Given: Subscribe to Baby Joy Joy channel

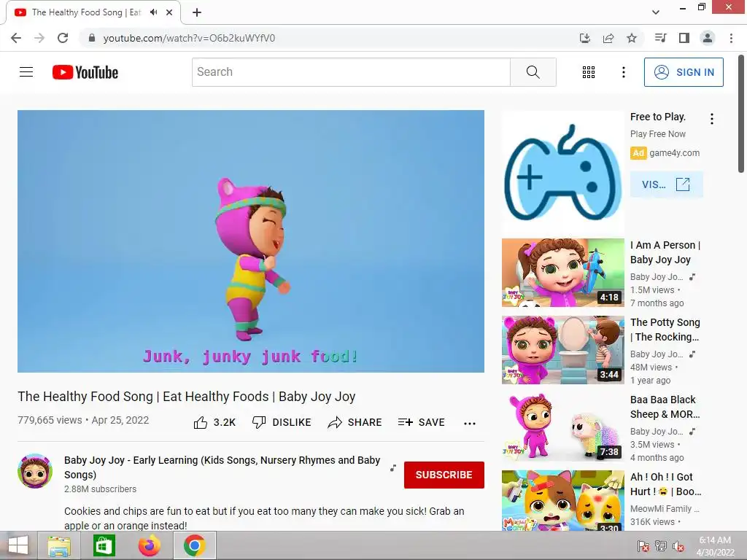Looking at the screenshot, I should [x=444, y=475].
